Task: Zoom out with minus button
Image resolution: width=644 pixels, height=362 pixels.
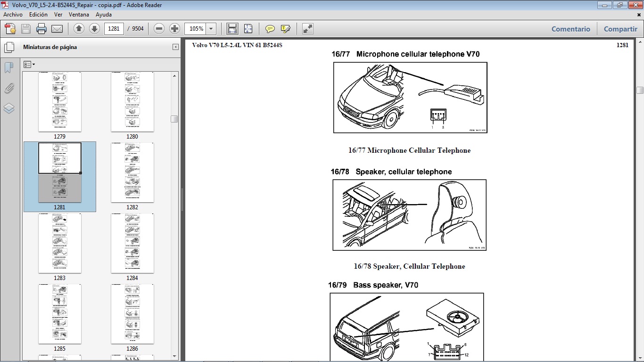Action: click(x=159, y=29)
